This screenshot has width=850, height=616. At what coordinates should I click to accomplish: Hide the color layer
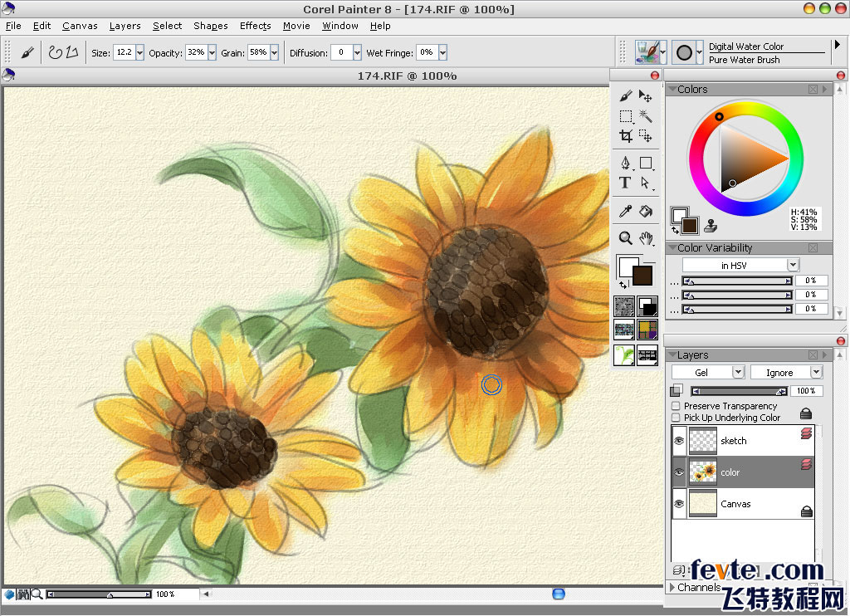679,472
